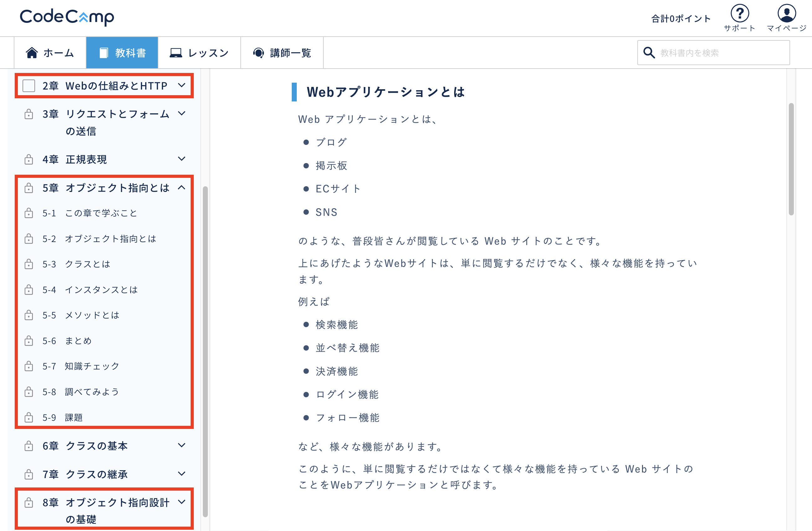Expand 8章 オブジェクト指向設計の基礎 chevron
Screen dimensions: 812x531
[182, 502]
